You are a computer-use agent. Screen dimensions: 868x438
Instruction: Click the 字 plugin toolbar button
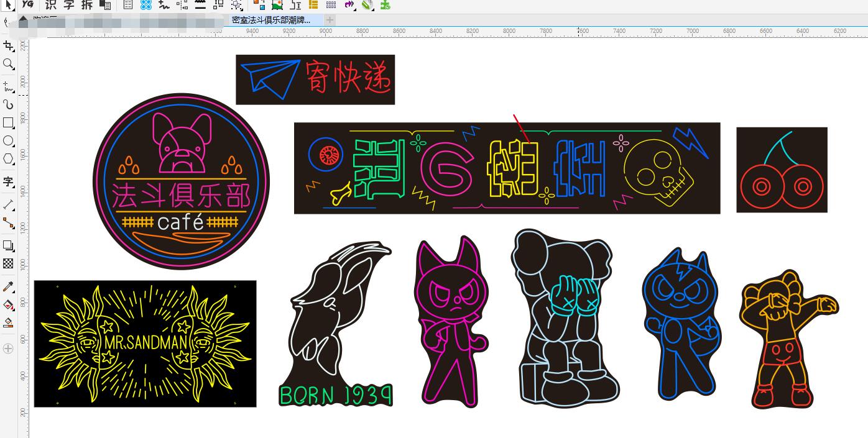click(69, 4)
